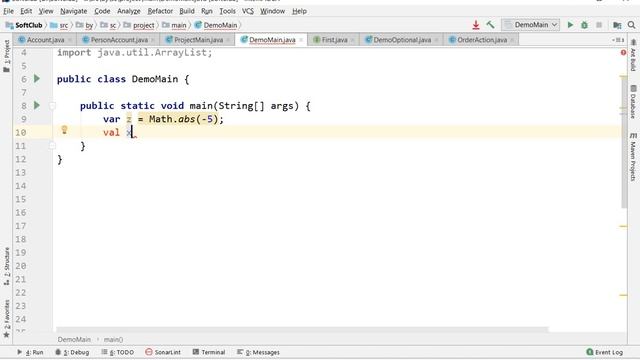Switch to the PersonAccount.java tab
The width and height of the screenshot is (640, 360).
119,40
